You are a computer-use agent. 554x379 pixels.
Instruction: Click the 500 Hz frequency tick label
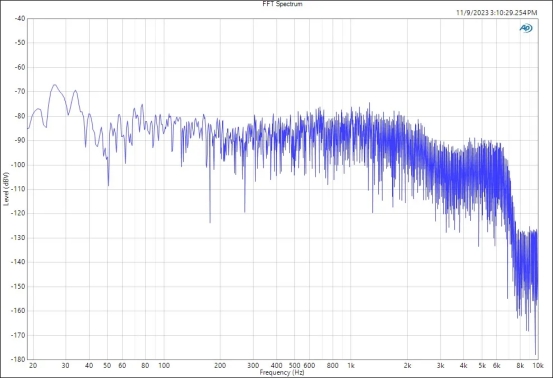click(x=294, y=366)
